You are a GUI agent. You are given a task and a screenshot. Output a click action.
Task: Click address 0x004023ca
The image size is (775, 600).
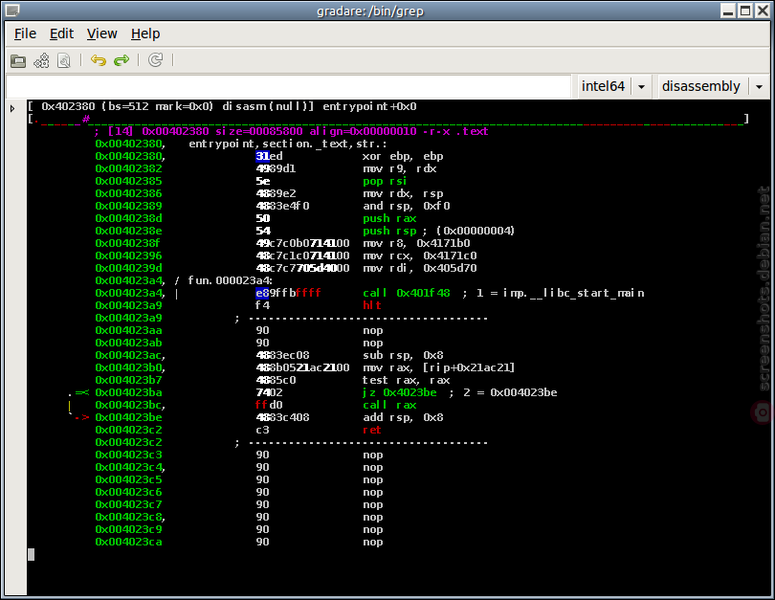pos(129,542)
